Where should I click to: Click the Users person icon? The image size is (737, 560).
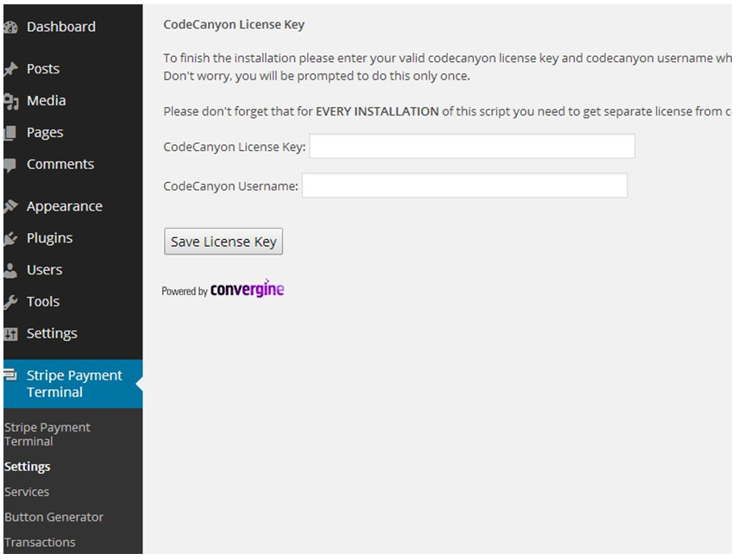[10, 270]
